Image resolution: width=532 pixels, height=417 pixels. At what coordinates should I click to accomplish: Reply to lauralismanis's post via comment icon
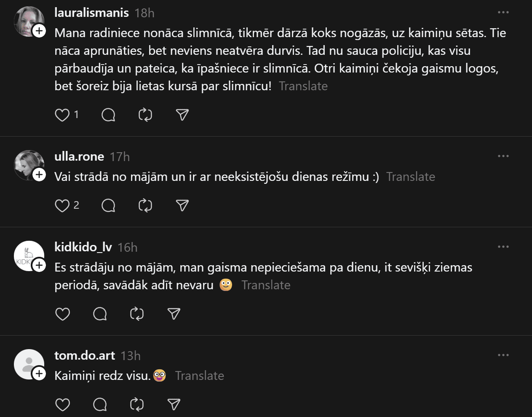coord(108,115)
